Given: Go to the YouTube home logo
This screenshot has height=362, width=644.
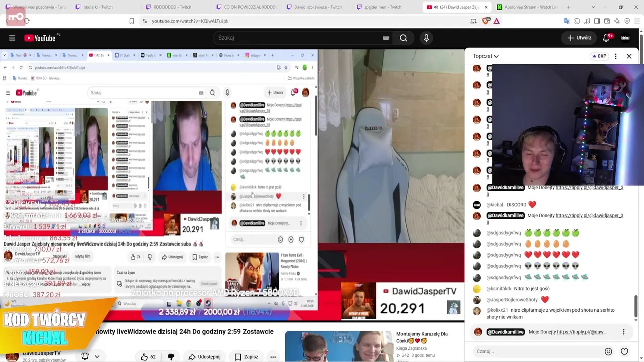Looking at the screenshot, I should (40, 38).
